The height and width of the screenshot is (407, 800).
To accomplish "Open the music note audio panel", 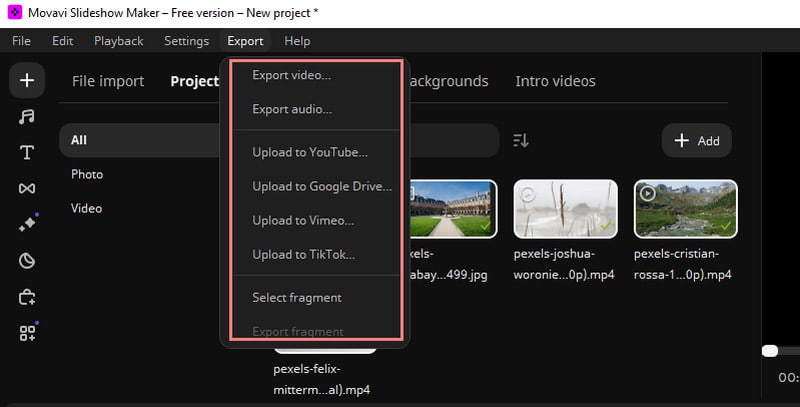I will coord(27,117).
